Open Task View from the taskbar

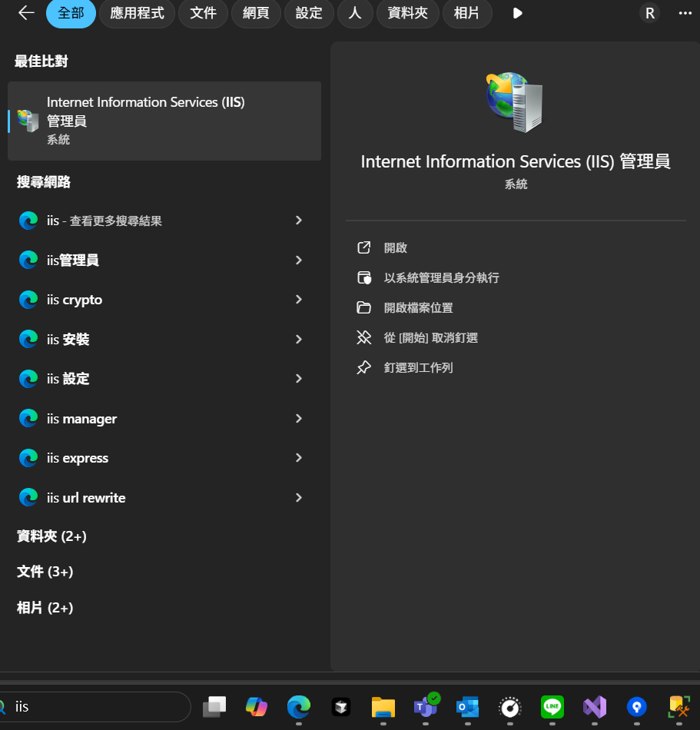tap(214, 707)
